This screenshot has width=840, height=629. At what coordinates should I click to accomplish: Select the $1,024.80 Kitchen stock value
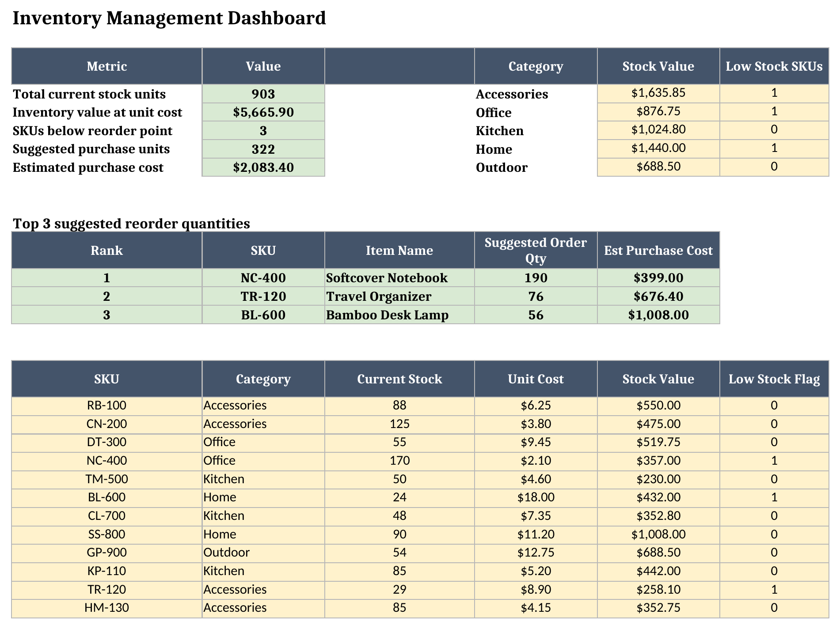click(x=658, y=130)
